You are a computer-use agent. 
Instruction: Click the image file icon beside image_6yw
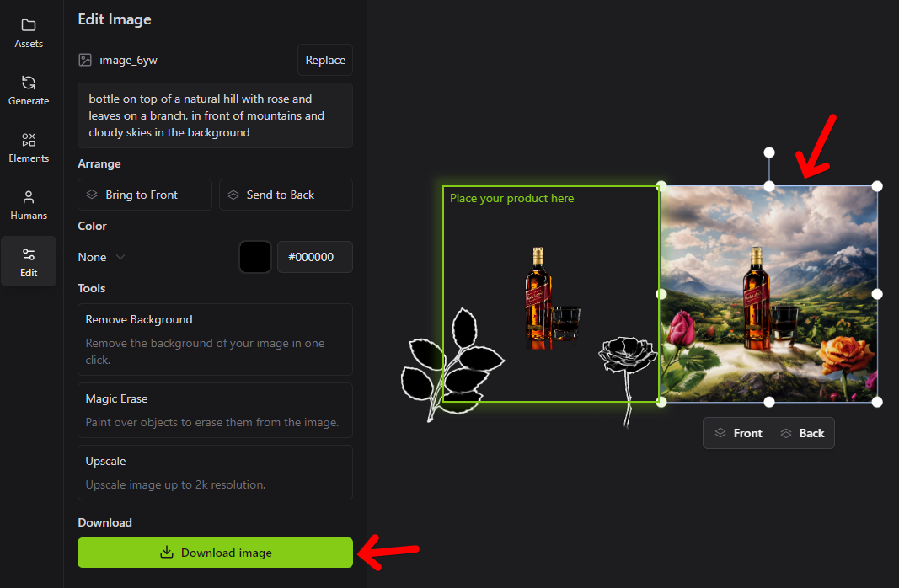coord(85,60)
